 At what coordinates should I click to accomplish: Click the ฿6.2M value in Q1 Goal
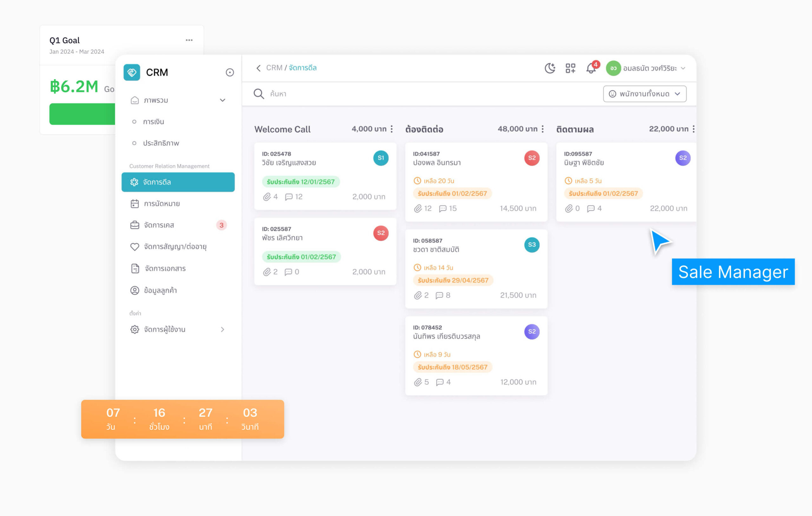pyautogui.click(x=74, y=86)
